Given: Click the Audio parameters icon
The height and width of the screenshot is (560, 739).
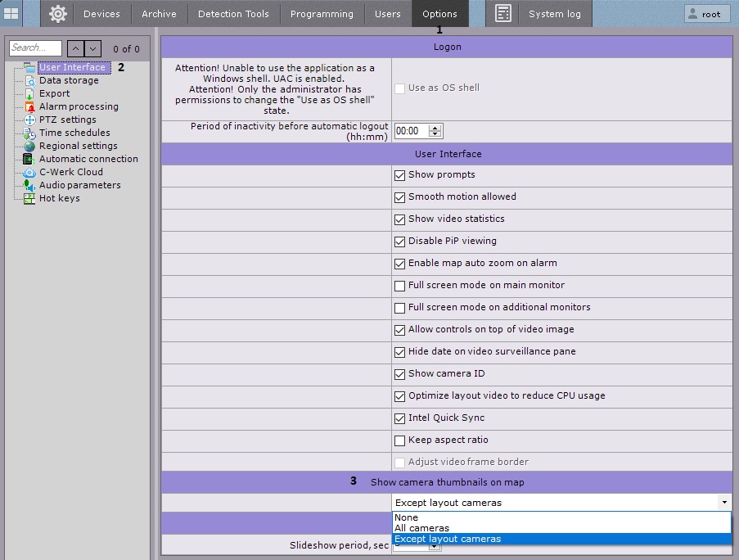Looking at the screenshot, I should coord(29,185).
